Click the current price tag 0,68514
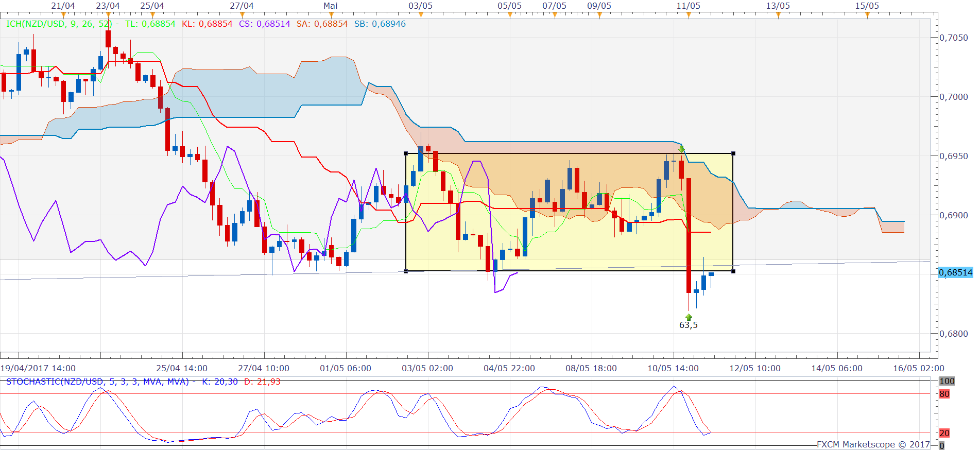Viewport: 980px width, 450px height. click(956, 272)
